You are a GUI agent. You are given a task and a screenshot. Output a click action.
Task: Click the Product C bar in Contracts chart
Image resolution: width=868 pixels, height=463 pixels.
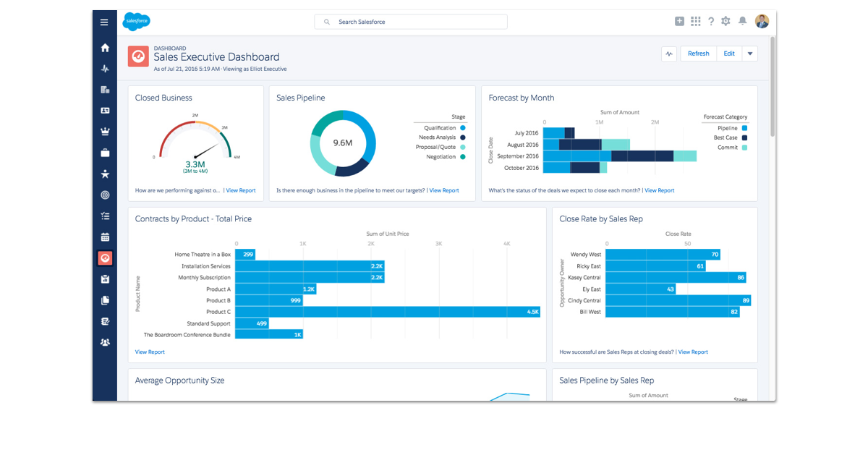pos(387,312)
